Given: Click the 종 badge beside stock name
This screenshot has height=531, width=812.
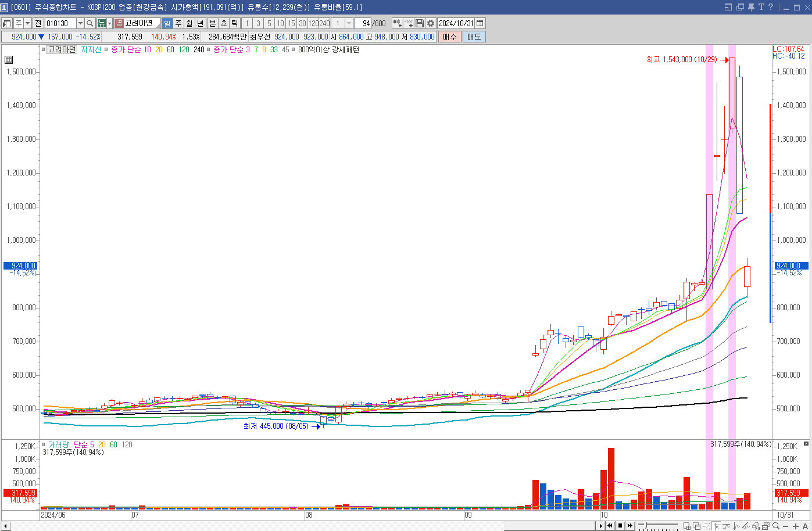Looking at the screenshot, I should 119,23.
